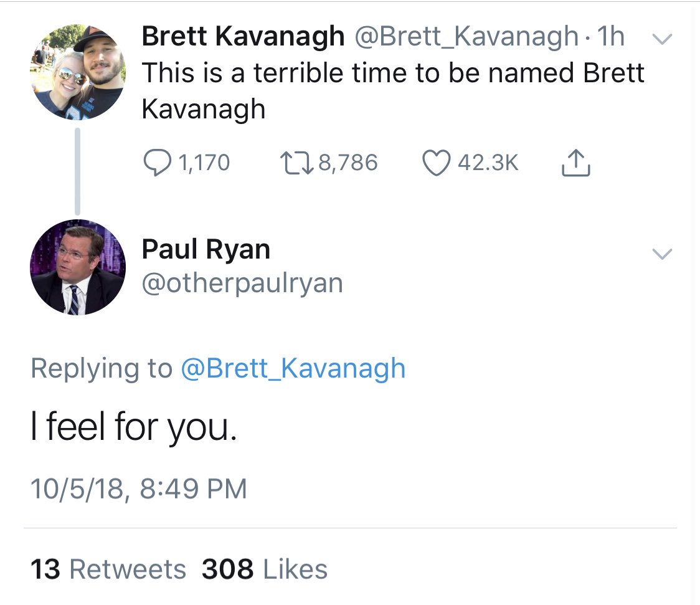Click the 1,170 replies count
Screen dimensions: 700x605
pos(204,163)
